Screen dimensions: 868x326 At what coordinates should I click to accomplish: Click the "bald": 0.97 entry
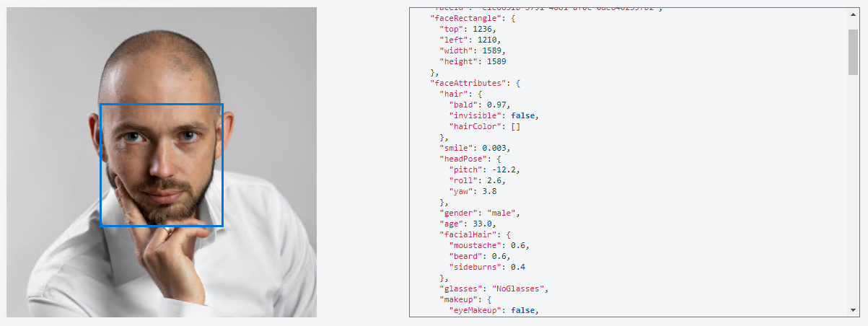(x=479, y=105)
